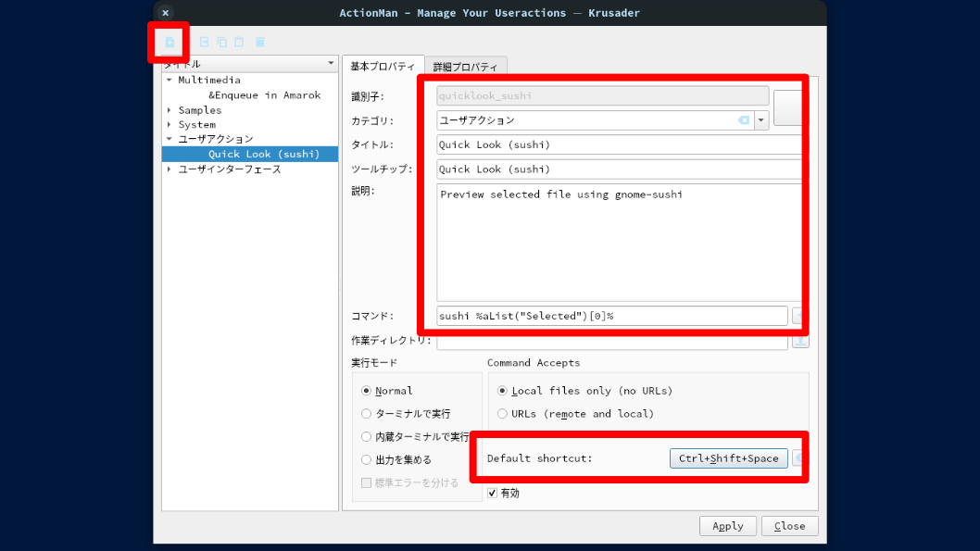This screenshot has width=980, height=551.
Task: Click the Copy action toolbar icon
Action: click(x=221, y=42)
